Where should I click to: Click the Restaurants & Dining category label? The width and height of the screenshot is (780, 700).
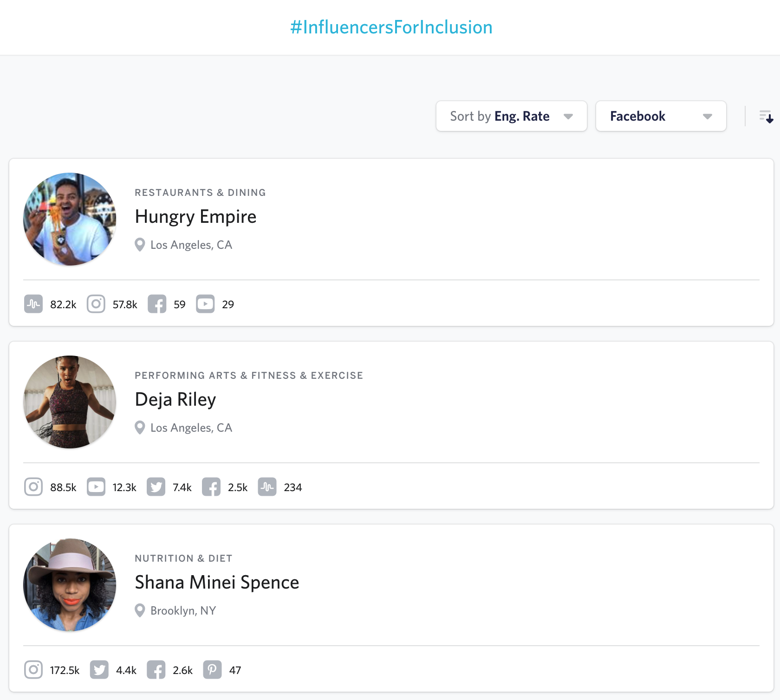pos(201,193)
